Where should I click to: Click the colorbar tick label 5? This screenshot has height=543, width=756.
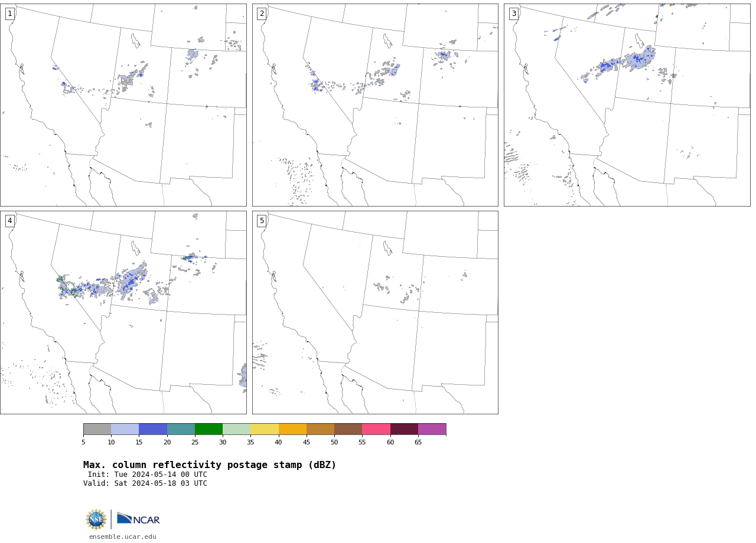[83, 442]
